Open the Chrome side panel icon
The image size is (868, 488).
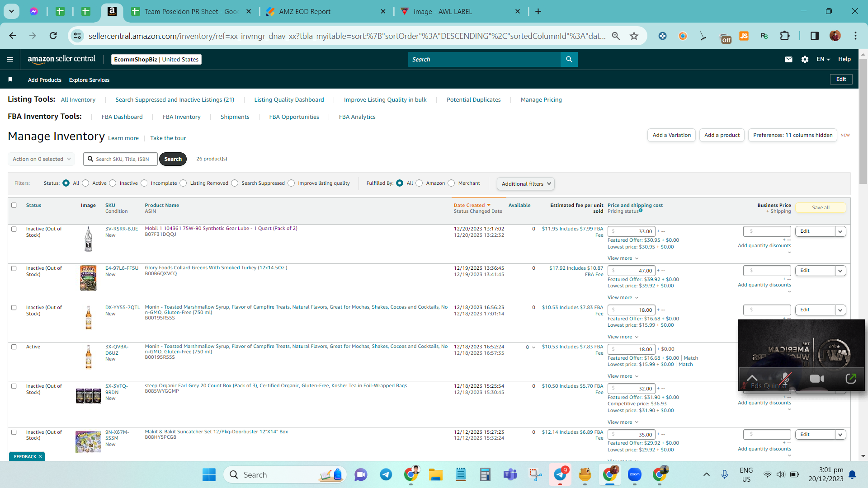click(815, 36)
